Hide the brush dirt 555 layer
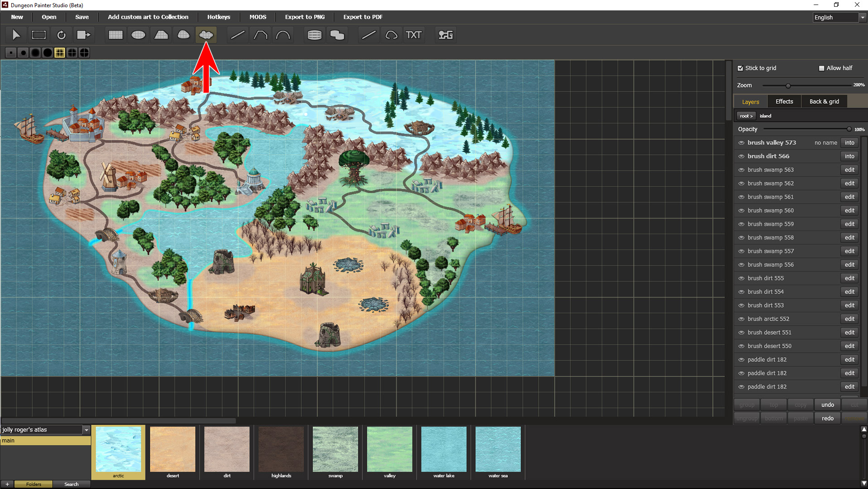Screen dimensions: 868x489 (741, 278)
